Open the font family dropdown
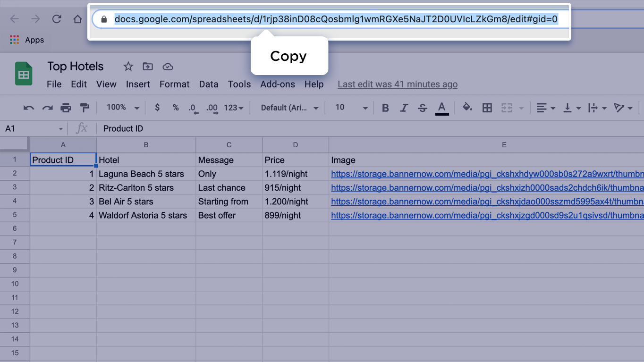This screenshot has width=644, height=362. (x=290, y=108)
